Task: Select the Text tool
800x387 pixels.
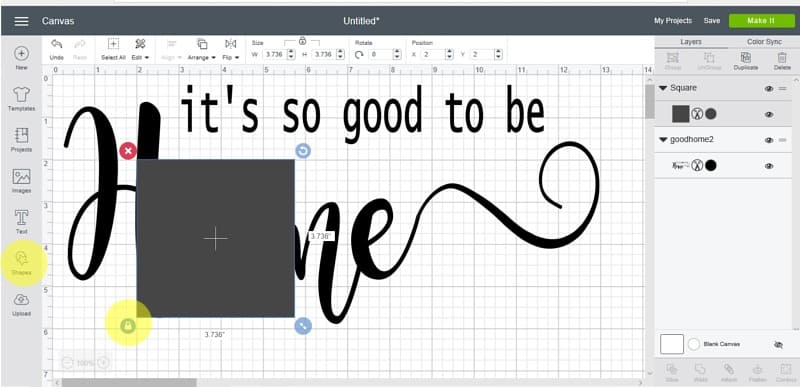Action: [x=21, y=221]
